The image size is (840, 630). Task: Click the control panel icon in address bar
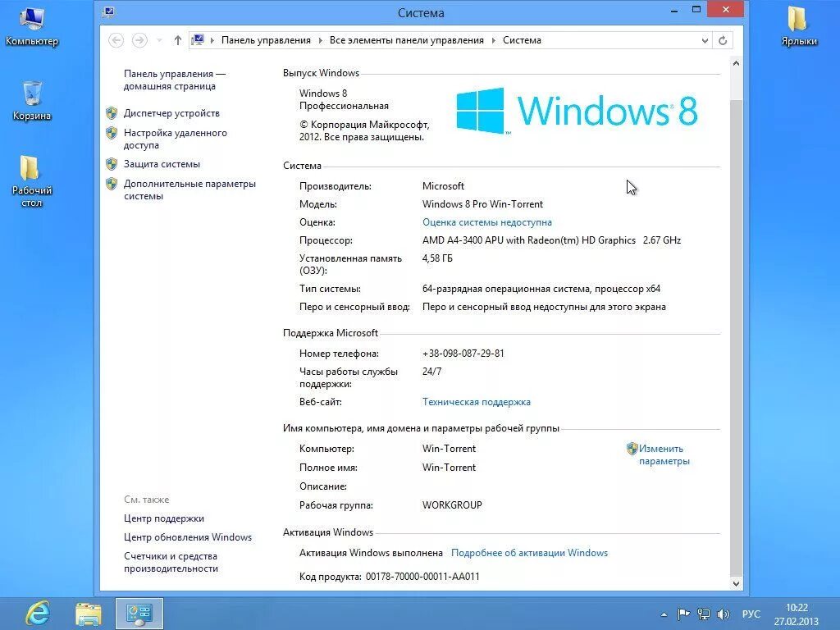198,40
